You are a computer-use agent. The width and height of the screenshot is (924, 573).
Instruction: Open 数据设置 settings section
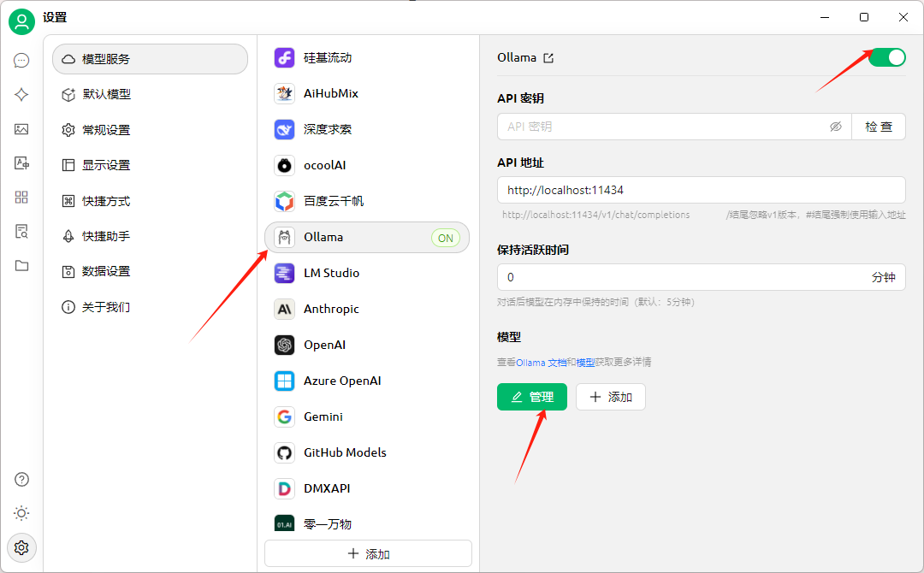tap(151, 271)
